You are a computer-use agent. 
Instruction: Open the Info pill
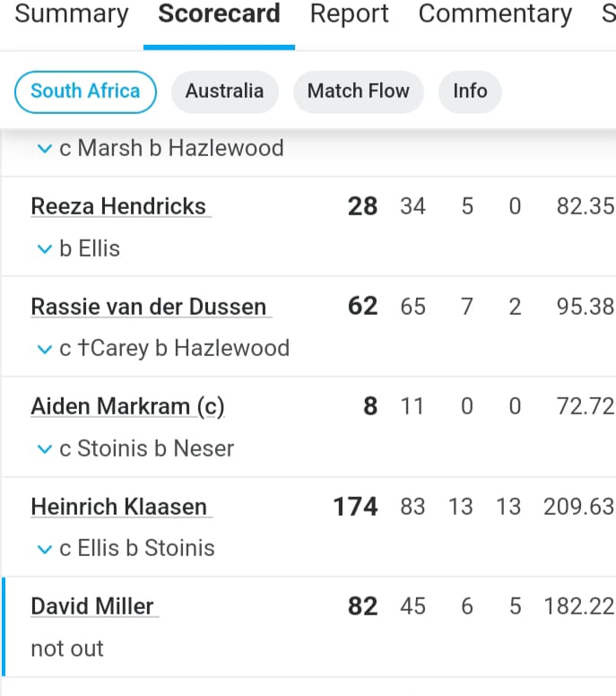pos(470,91)
